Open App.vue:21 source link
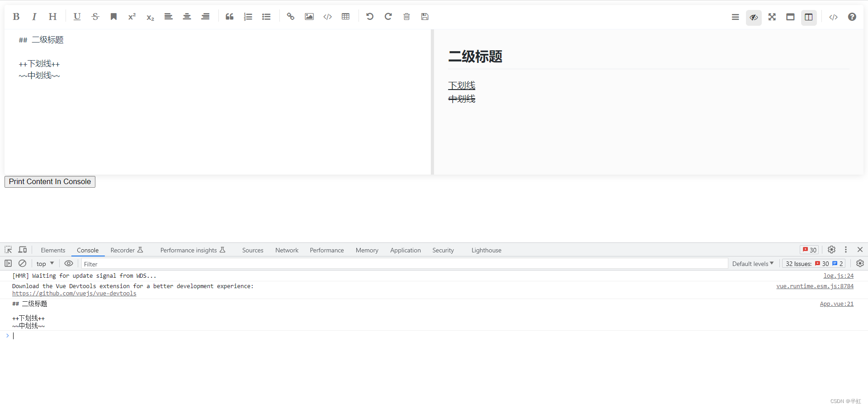 pos(837,304)
